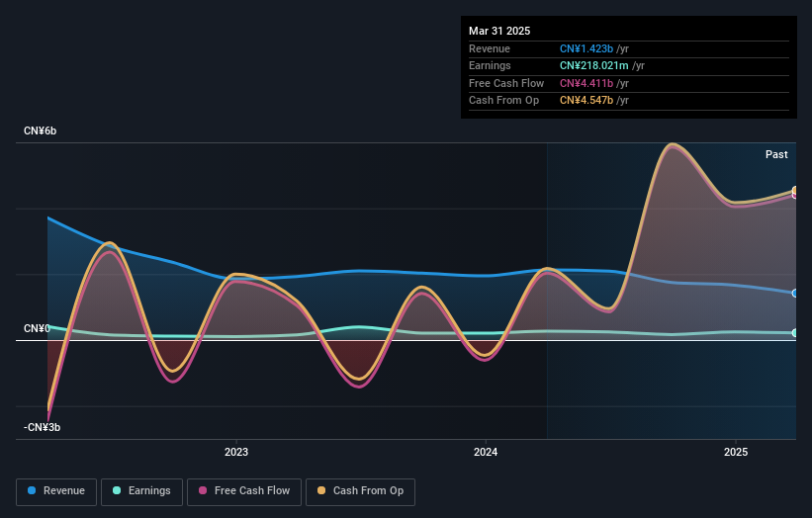Screen dimensions: 812x518
Task: Click the 2023 x-axis label
Action: tap(236, 452)
